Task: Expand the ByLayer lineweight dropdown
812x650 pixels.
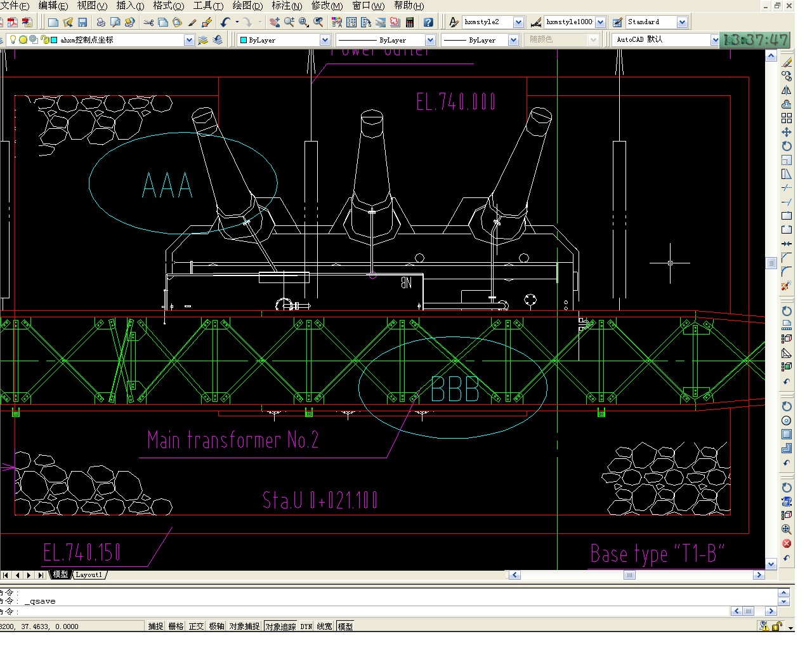Action: pyautogui.click(x=513, y=40)
